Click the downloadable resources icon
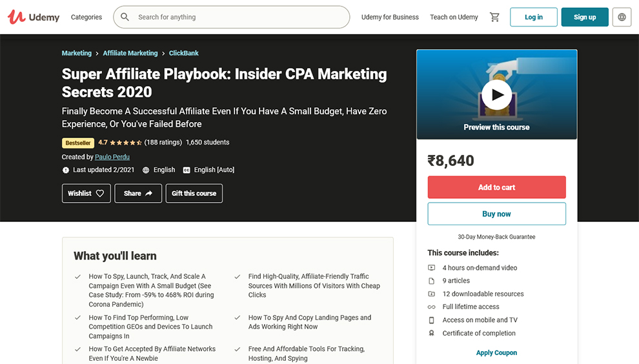The width and height of the screenshot is (639, 364). (x=431, y=294)
